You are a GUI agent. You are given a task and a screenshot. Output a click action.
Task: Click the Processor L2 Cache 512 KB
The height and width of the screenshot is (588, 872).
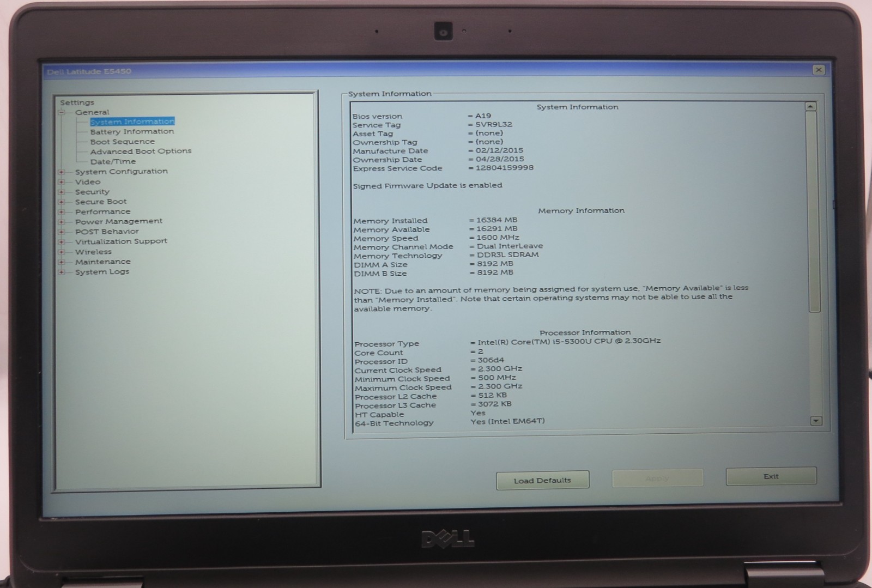coord(493,395)
